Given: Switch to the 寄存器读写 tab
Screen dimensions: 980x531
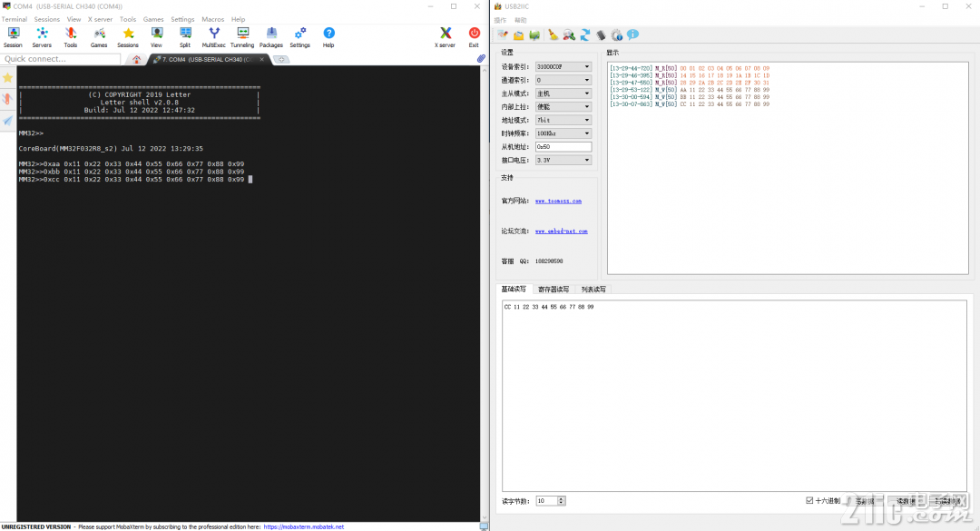Looking at the screenshot, I should 554,289.
